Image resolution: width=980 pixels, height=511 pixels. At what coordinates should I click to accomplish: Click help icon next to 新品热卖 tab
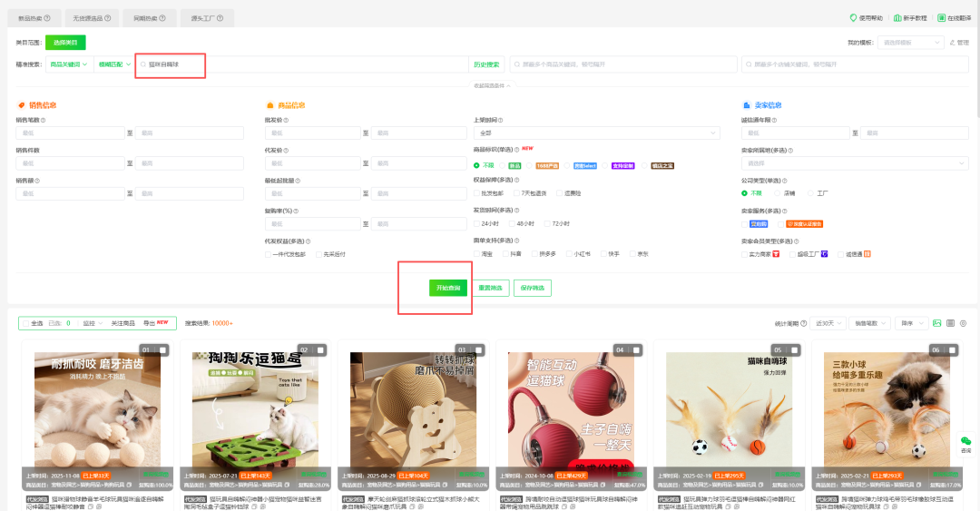pos(47,18)
